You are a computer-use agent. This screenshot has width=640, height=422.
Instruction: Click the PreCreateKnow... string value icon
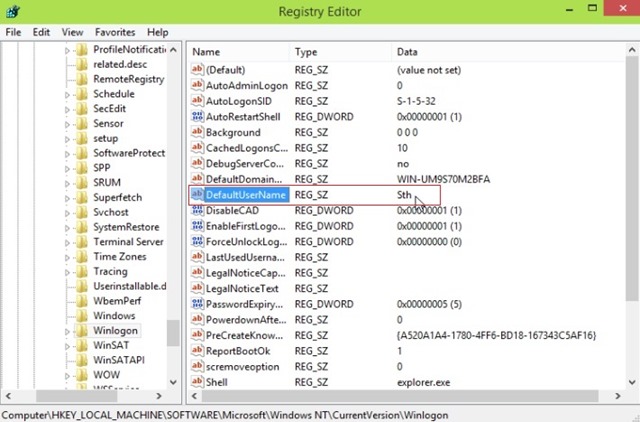click(197, 335)
